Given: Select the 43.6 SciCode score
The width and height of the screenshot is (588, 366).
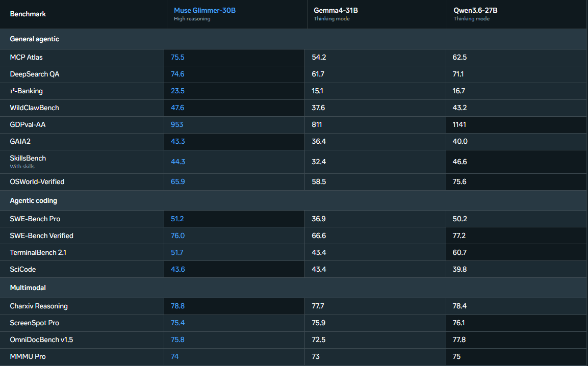Looking at the screenshot, I should [x=178, y=269].
